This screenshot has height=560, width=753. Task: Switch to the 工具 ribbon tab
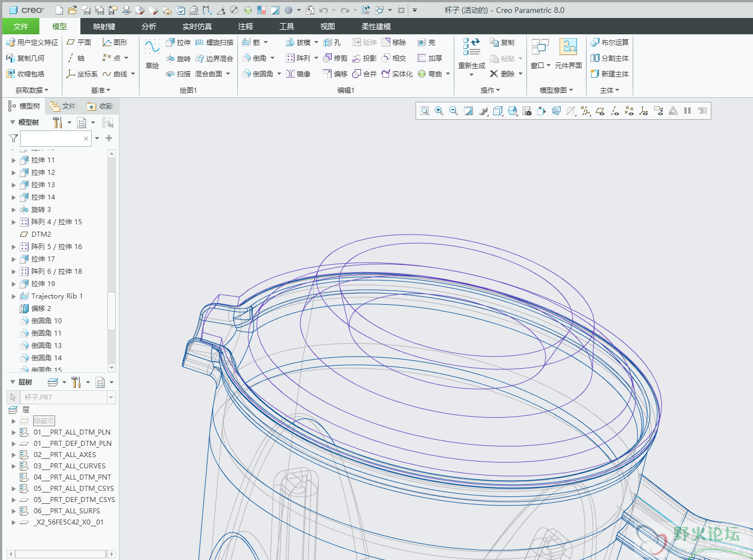coord(287,26)
